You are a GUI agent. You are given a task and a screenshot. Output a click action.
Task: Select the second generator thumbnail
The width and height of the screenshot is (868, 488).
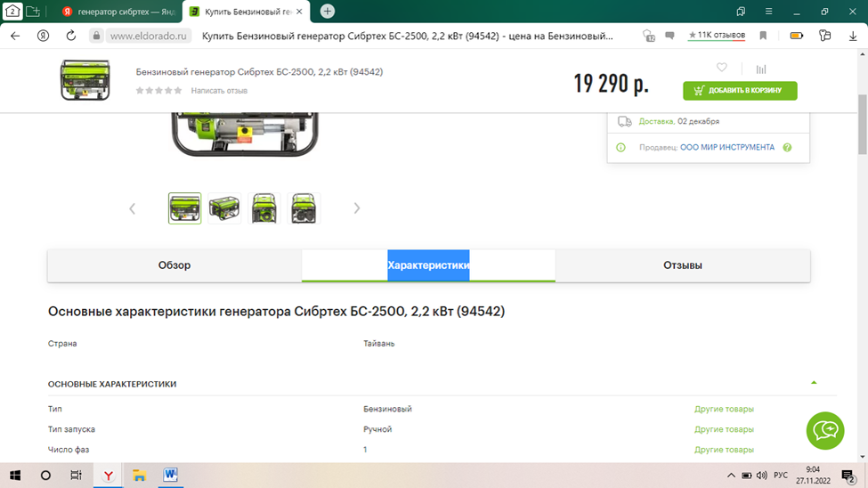tap(224, 208)
